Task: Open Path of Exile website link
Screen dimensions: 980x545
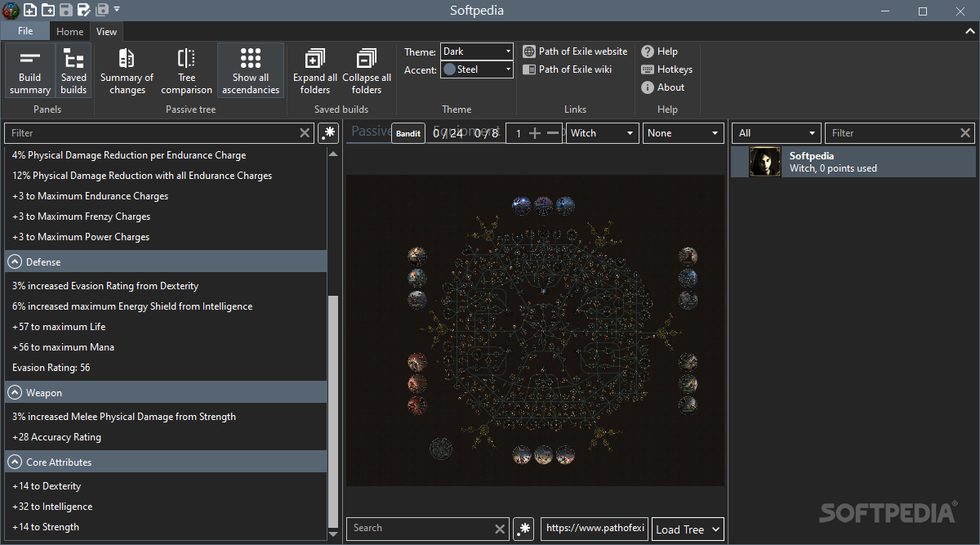Action: pyautogui.click(x=575, y=51)
